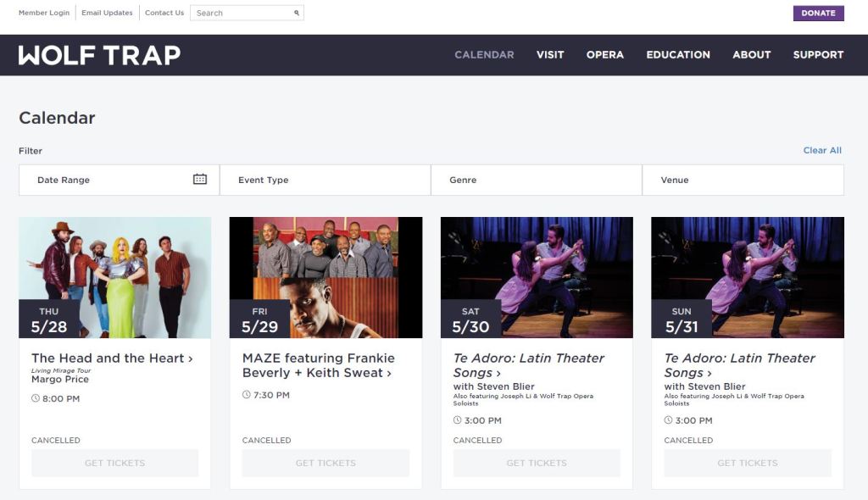The height and width of the screenshot is (500, 868).
Task: Open the Opera menu
Action: tap(604, 55)
